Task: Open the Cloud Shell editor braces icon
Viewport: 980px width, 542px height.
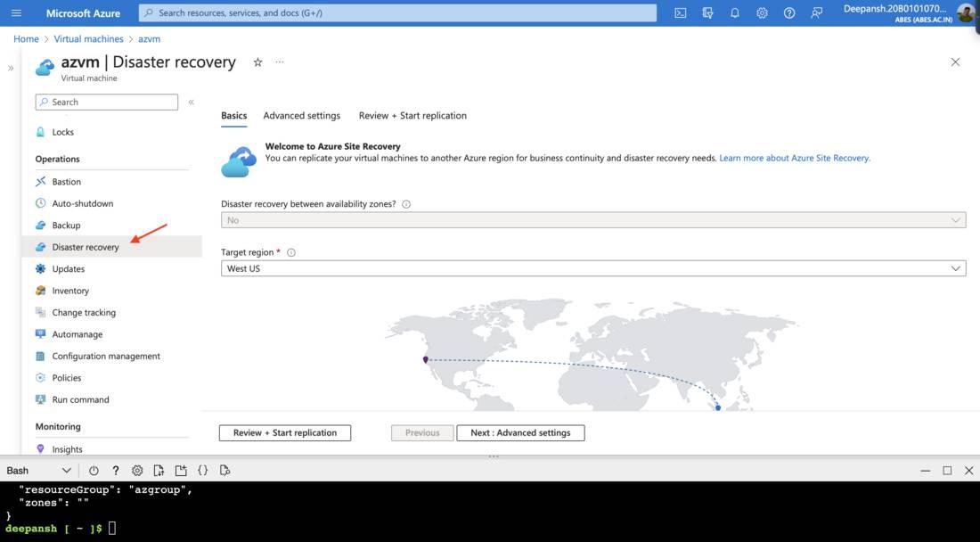Action: [x=202, y=470]
